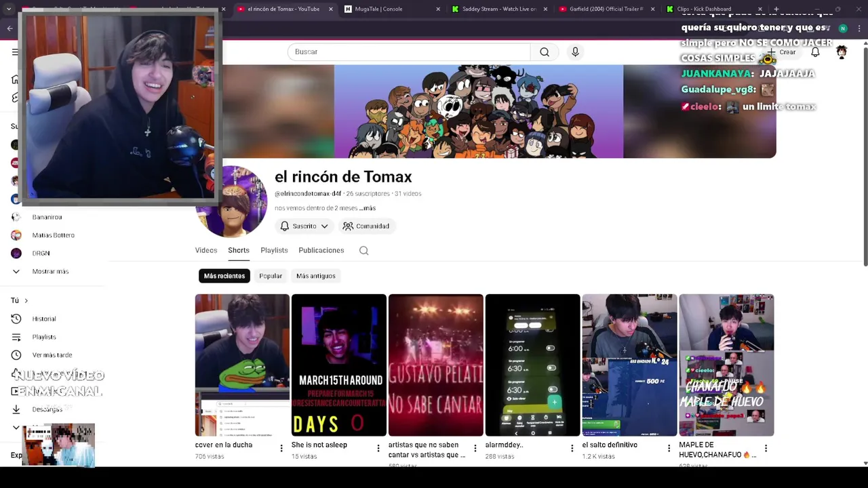The height and width of the screenshot is (488, 868).
Task: Click the Comunidad button
Action: click(x=366, y=226)
